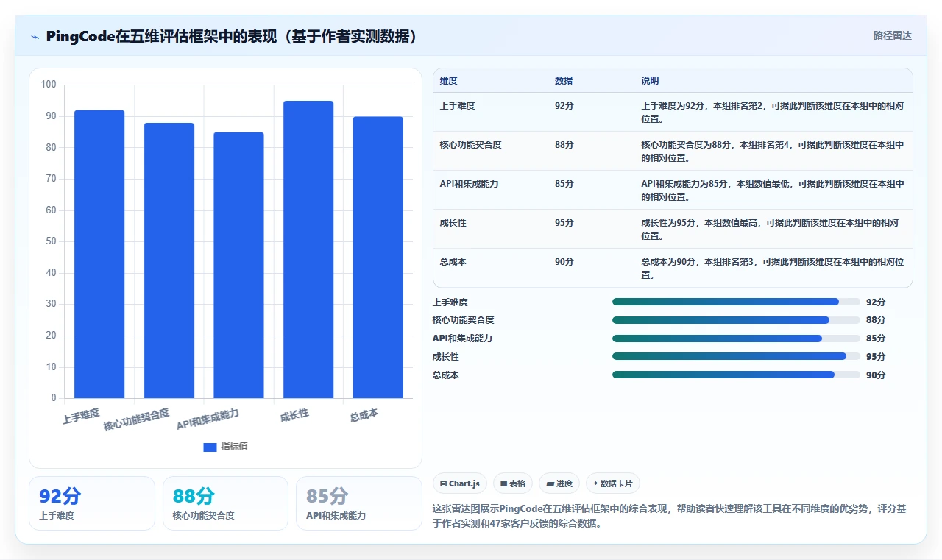Click the 总成本 progress bar
Image resolution: width=942 pixels, height=560 pixels.
coord(736,375)
